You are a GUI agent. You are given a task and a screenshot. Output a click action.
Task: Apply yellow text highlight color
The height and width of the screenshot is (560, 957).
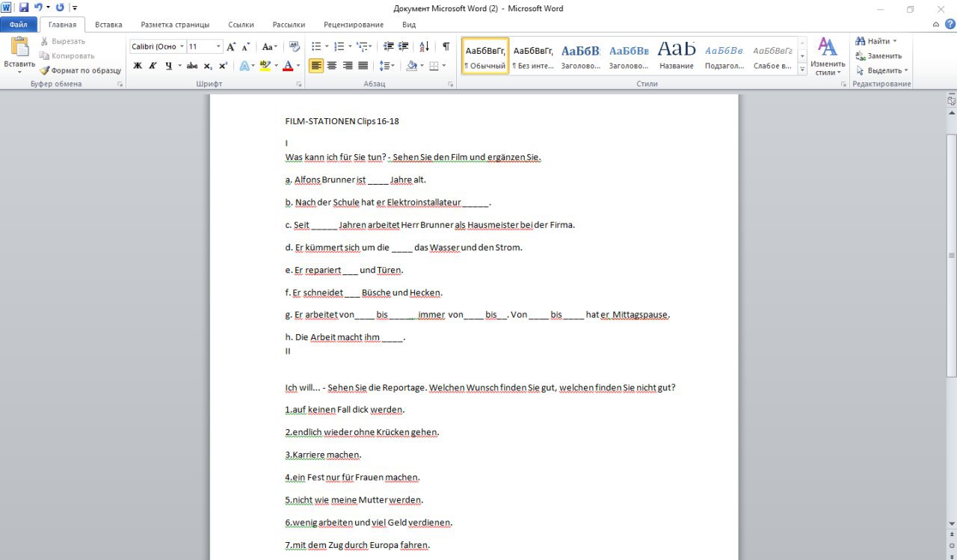[264, 66]
